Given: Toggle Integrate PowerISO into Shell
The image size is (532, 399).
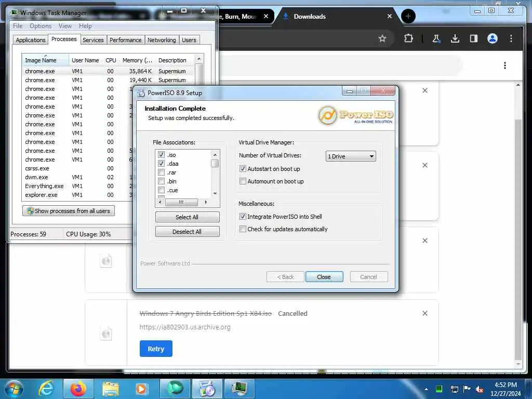Looking at the screenshot, I should pos(243,217).
